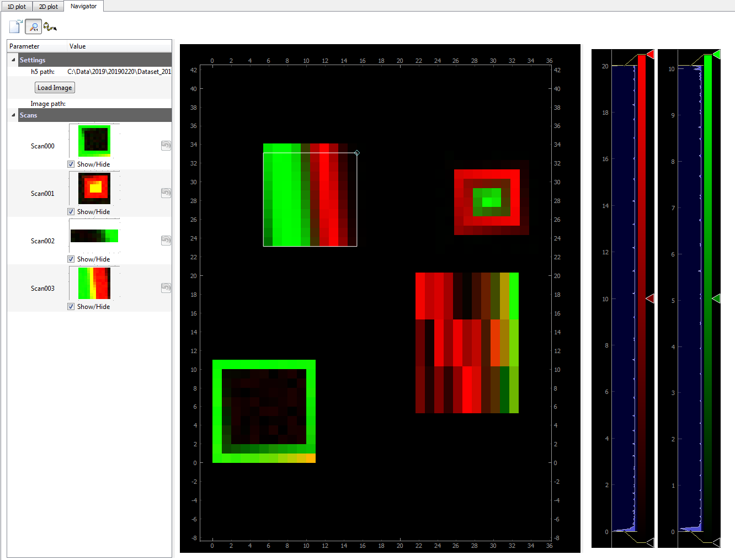Uncheck Show/Hide for Scan001
This screenshot has height=560, width=735.
[x=71, y=212]
